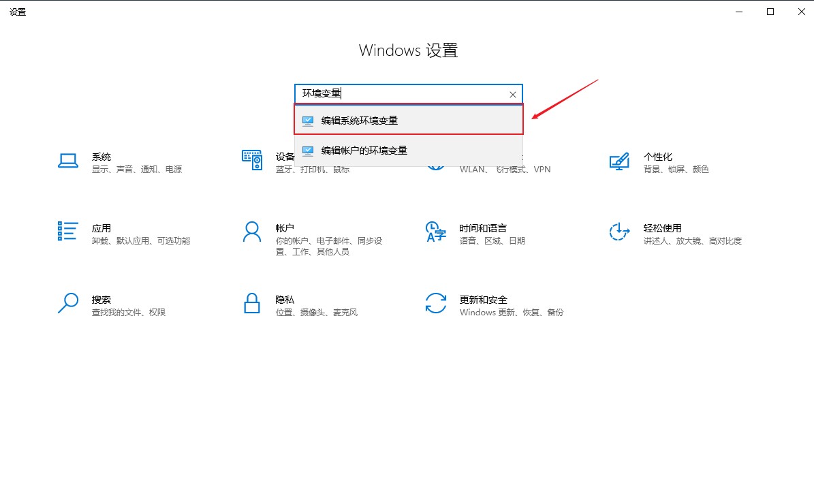Open the 时间和语言 clock icon
The image size is (814, 504).
pyautogui.click(x=435, y=232)
